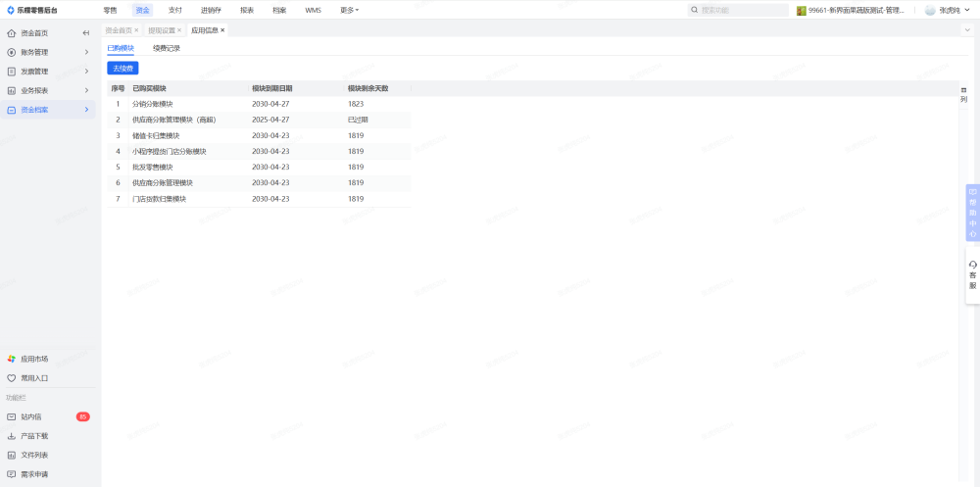
Task: Open the user account dropdown 张虎纯
Action: pyautogui.click(x=949, y=10)
